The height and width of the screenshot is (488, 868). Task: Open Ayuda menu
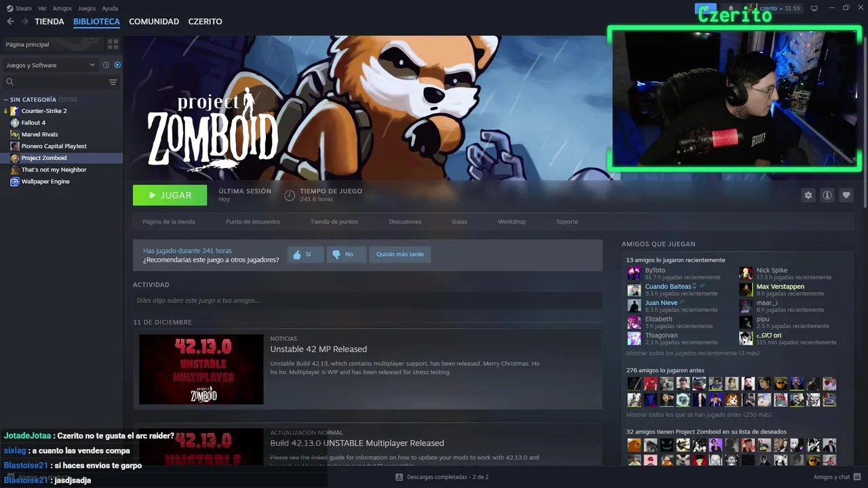click(110, 8)
